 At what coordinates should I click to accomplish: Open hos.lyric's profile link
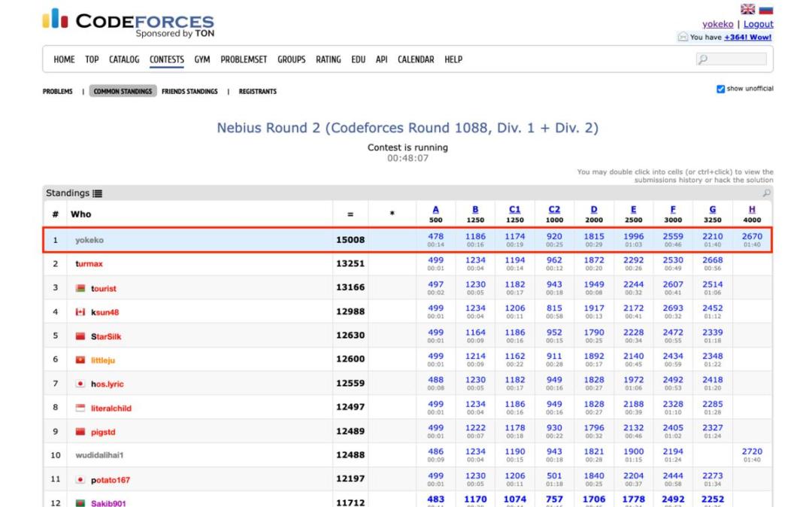coord(108,384)
